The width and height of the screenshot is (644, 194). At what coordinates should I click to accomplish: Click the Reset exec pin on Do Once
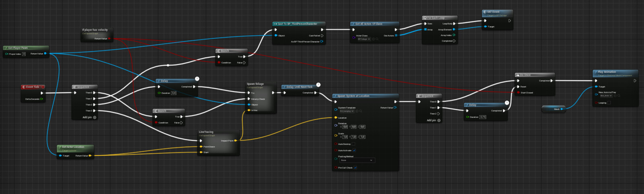tap(518, 87)
